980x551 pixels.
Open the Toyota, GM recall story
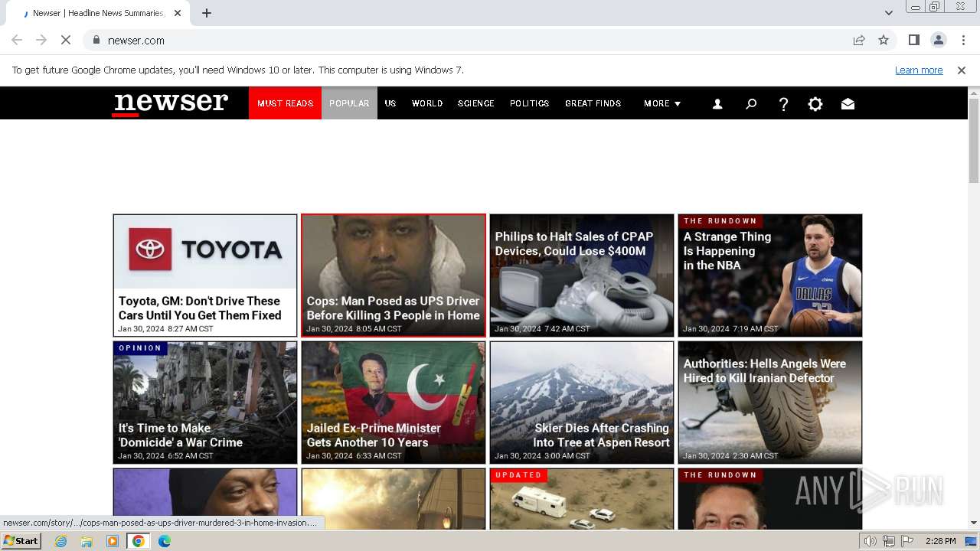pyautogui.click(x=205, y=275)
